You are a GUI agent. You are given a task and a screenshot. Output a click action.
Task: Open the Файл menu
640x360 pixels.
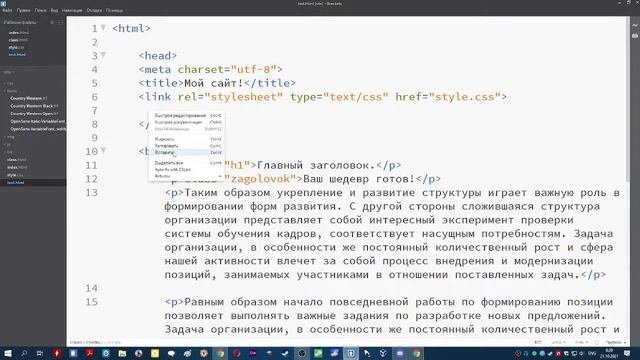7,10
